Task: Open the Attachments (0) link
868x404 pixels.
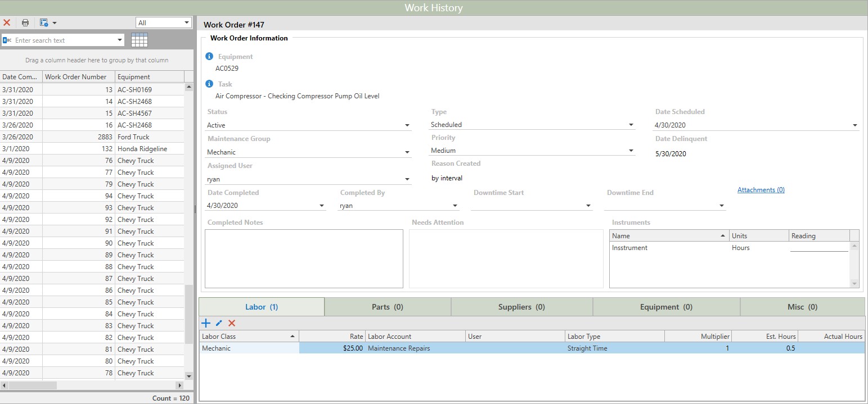Action: coord(761,190)
